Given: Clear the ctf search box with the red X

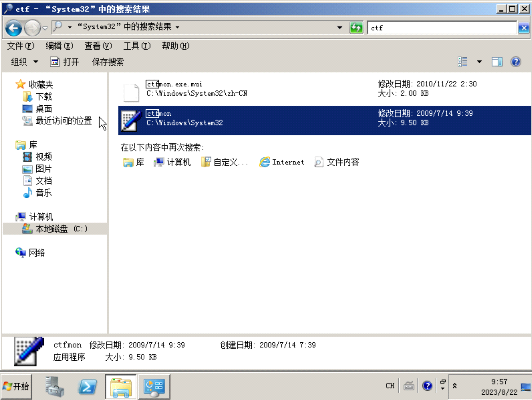Looking at the screenshot, I should tap(524, 27).
